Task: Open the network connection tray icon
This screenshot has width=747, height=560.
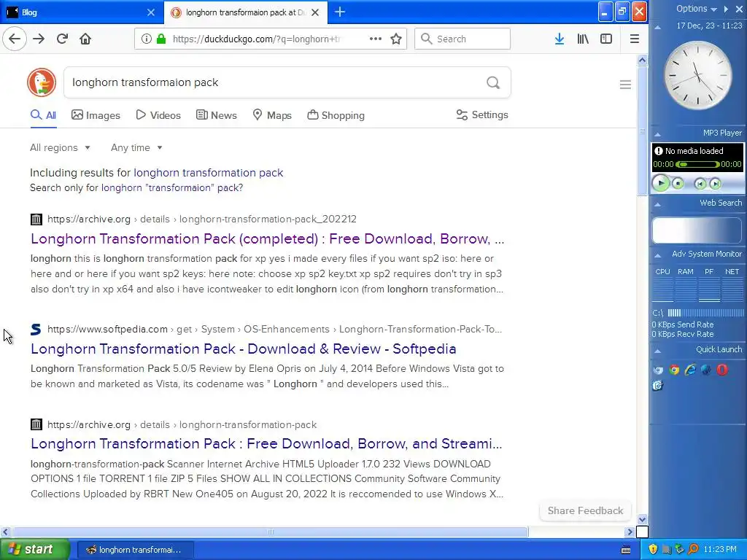Action: [680, 550]
